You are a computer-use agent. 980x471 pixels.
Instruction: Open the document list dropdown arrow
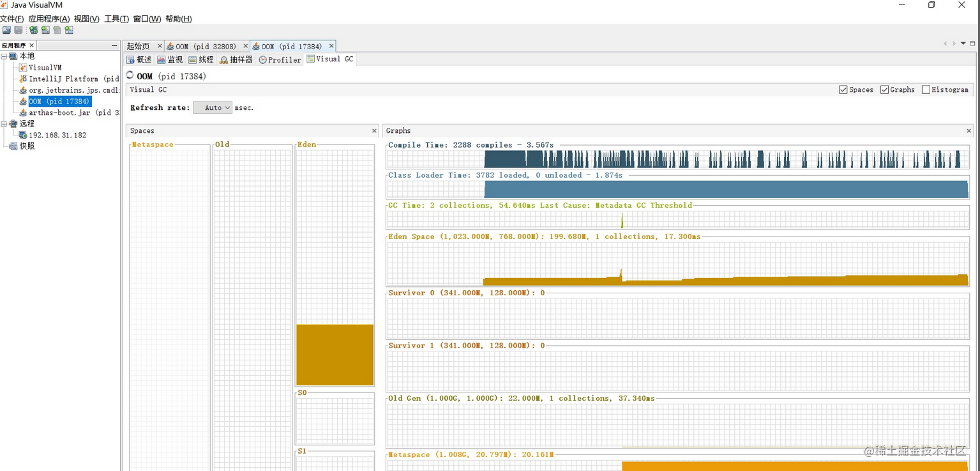[x=963, y=44]
